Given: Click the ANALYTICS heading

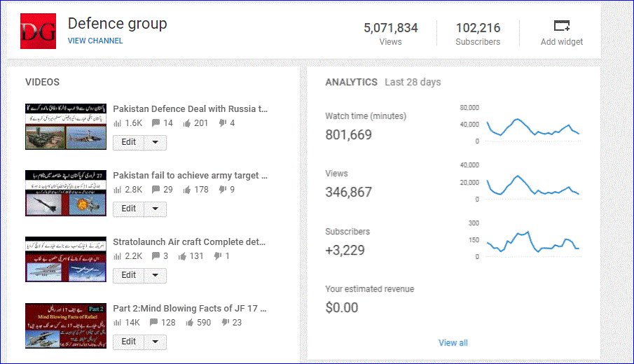Looking at the screenshot, I should tap(352, 82).
